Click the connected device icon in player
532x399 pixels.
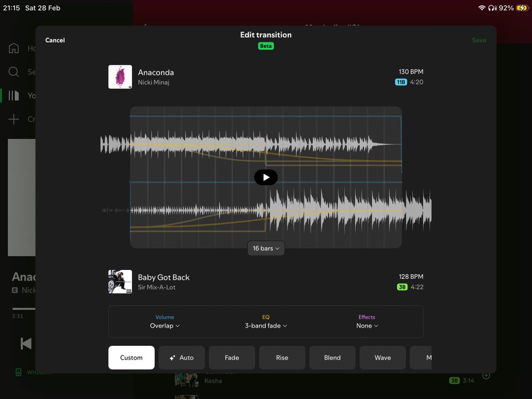pyautogui.click(x=18, y=372)
